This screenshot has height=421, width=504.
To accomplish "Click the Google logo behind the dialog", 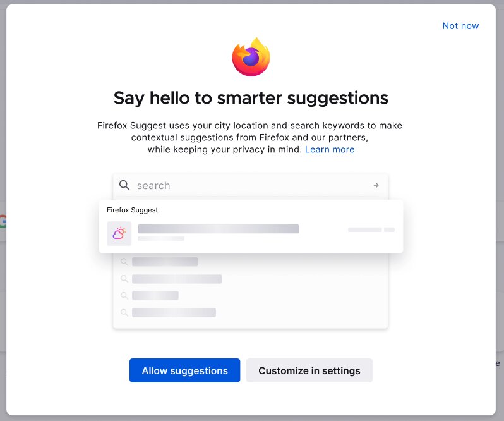I will [3, 221].
